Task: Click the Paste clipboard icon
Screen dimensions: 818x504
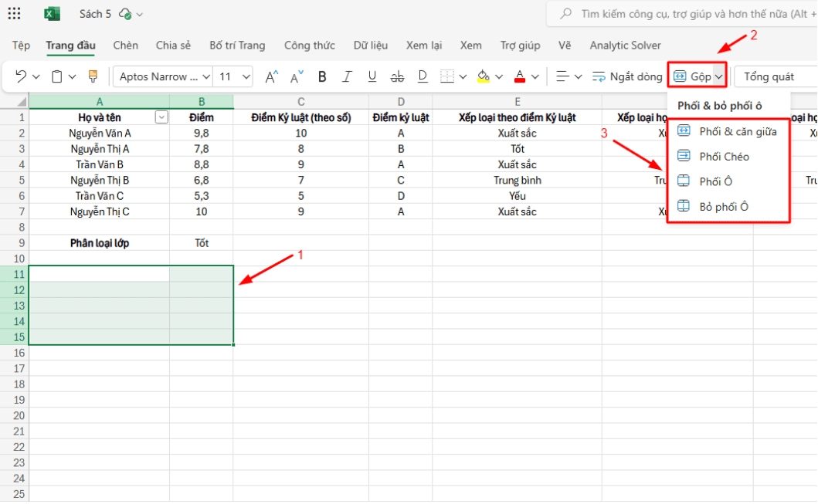Action: pyautogui.click(x=57, y=76)
